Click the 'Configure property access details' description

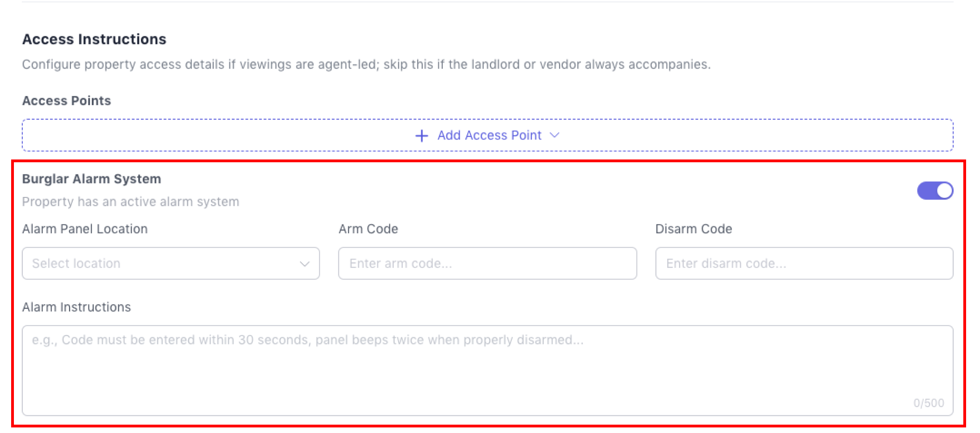pos(366,64)
